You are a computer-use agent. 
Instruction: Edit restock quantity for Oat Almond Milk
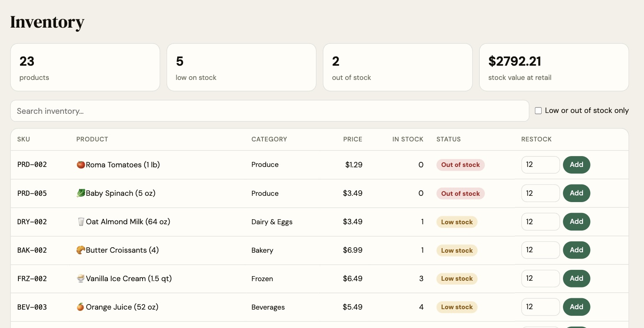coord(540,222)
